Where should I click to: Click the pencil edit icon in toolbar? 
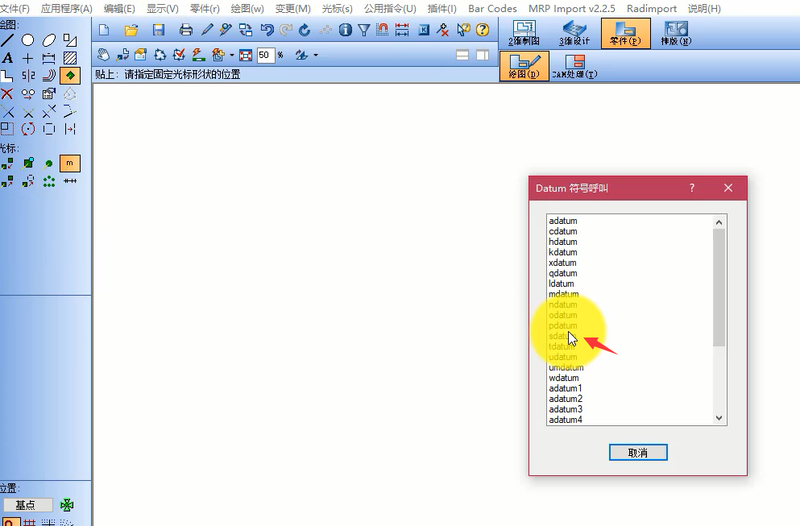click(207, 30)
